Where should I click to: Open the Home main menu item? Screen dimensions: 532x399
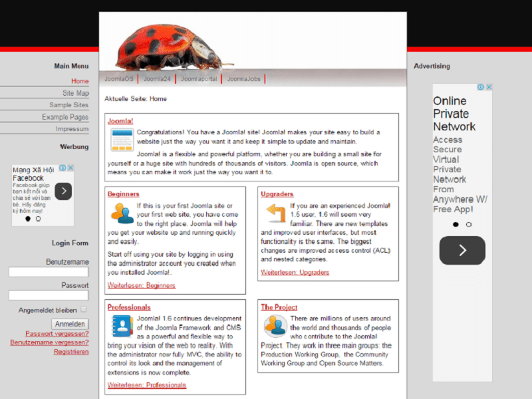[80, 81]
